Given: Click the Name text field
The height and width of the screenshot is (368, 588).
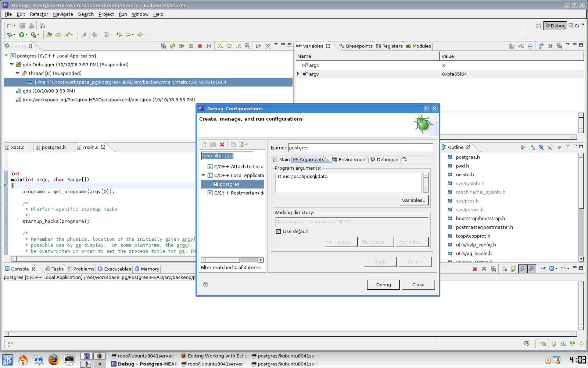Looking at the screenshot, I should click(x=360, y=148).
